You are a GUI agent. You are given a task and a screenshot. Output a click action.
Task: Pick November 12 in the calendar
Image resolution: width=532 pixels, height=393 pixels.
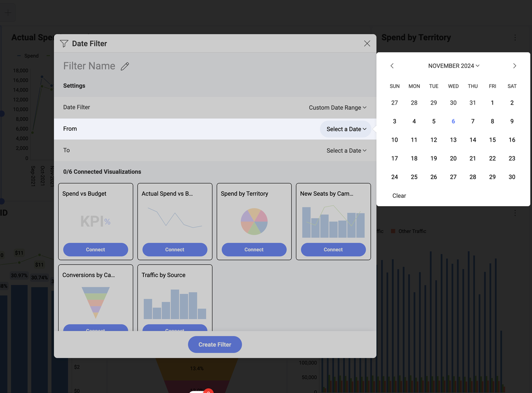coord(434,140)
